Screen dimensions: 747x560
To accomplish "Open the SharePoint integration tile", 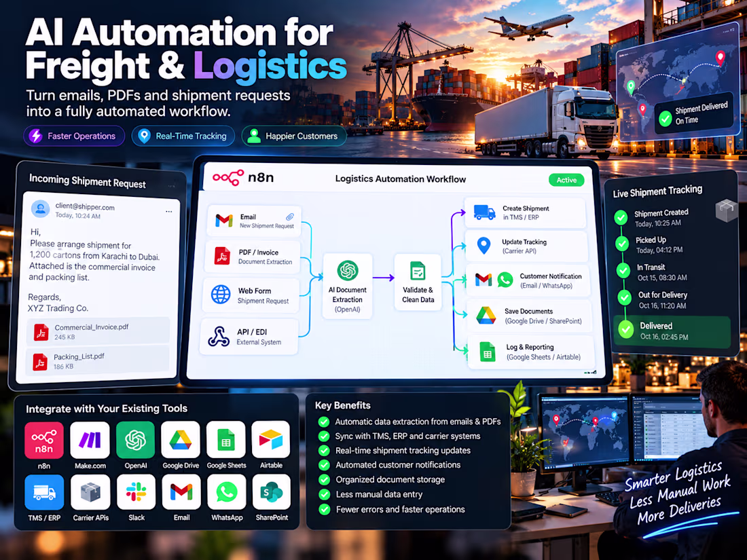I will point(272,492).
